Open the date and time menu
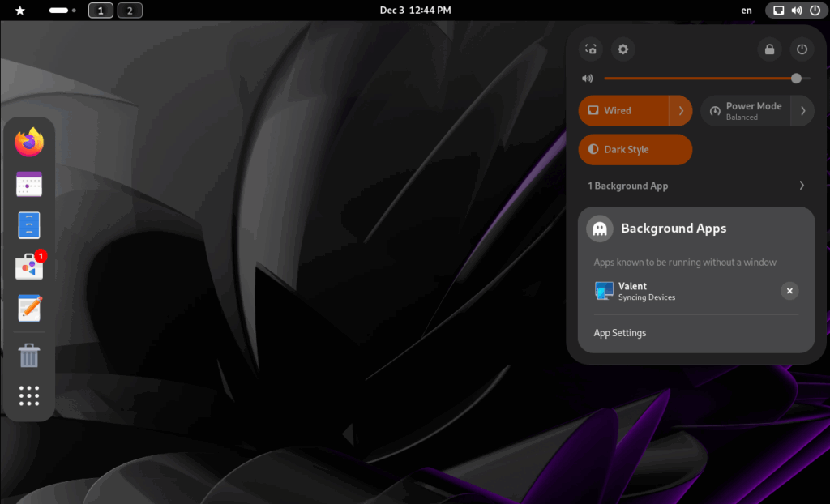 (416, 10)
